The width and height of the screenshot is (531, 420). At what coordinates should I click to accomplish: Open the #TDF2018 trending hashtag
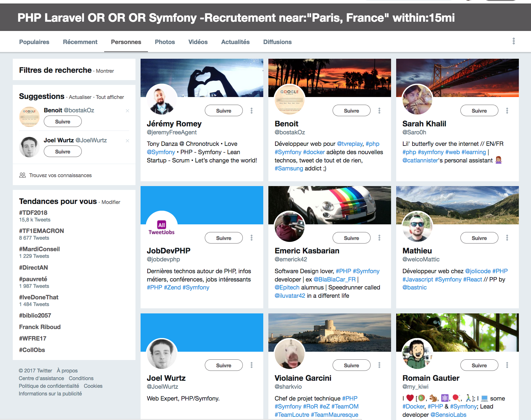tap(33, 213)
